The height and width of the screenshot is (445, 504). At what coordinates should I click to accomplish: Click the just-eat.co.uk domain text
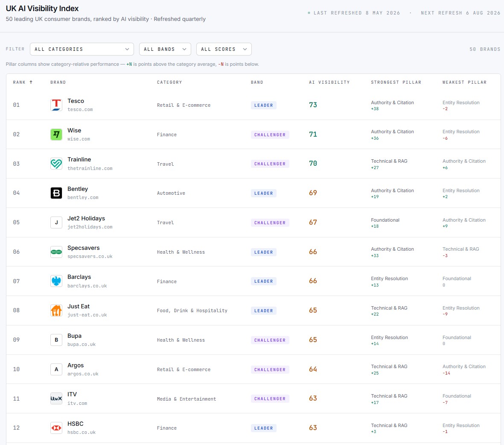(x=87, y=315)
